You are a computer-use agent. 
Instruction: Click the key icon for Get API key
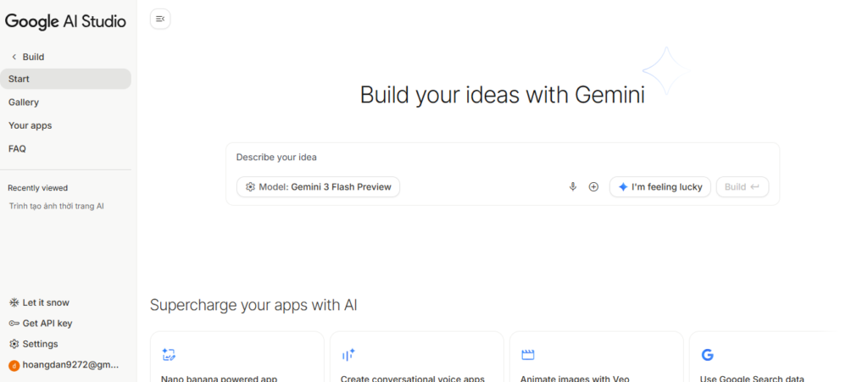click(x=14, y=324)
